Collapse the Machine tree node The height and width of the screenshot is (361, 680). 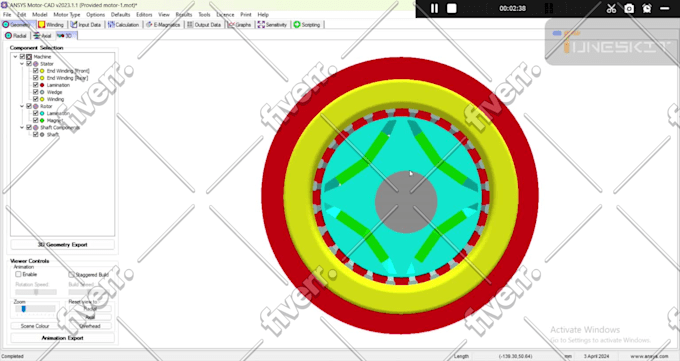15,57
